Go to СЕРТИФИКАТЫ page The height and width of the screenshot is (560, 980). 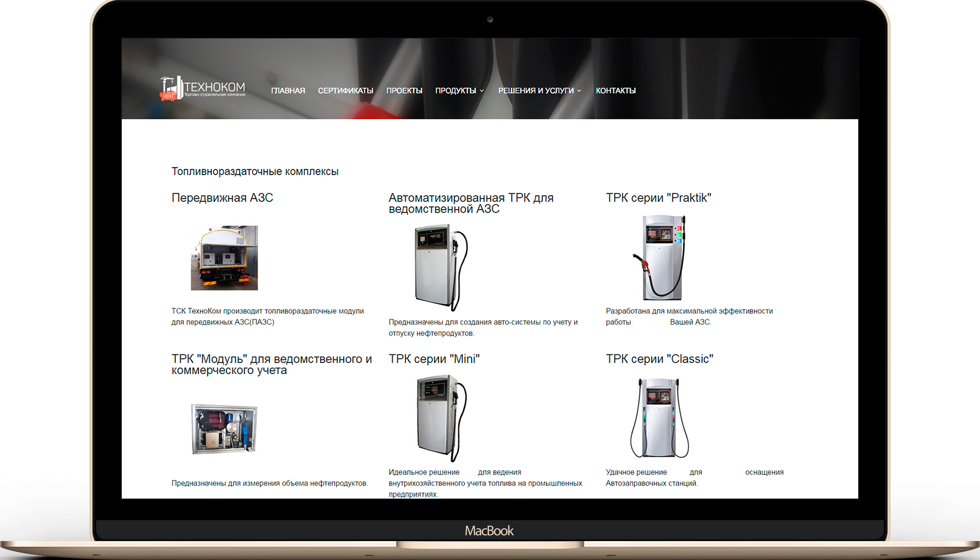pos(345,91)
